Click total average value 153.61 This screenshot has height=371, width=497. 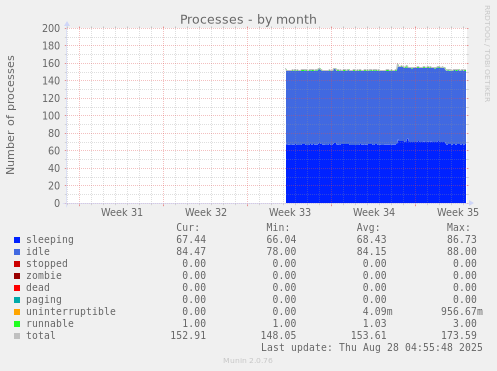point(368,336)
